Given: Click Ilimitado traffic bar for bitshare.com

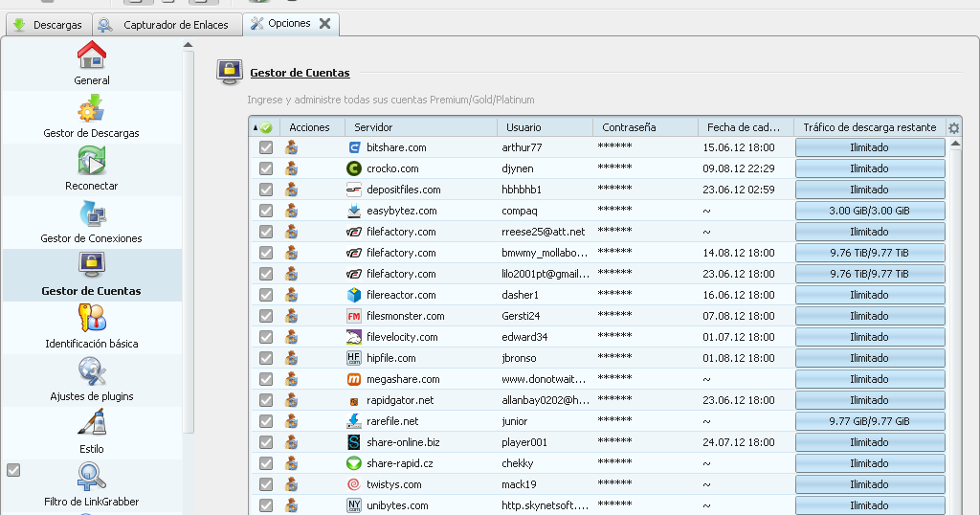Looking at the screenshot, I should click(x=869, y=147).
